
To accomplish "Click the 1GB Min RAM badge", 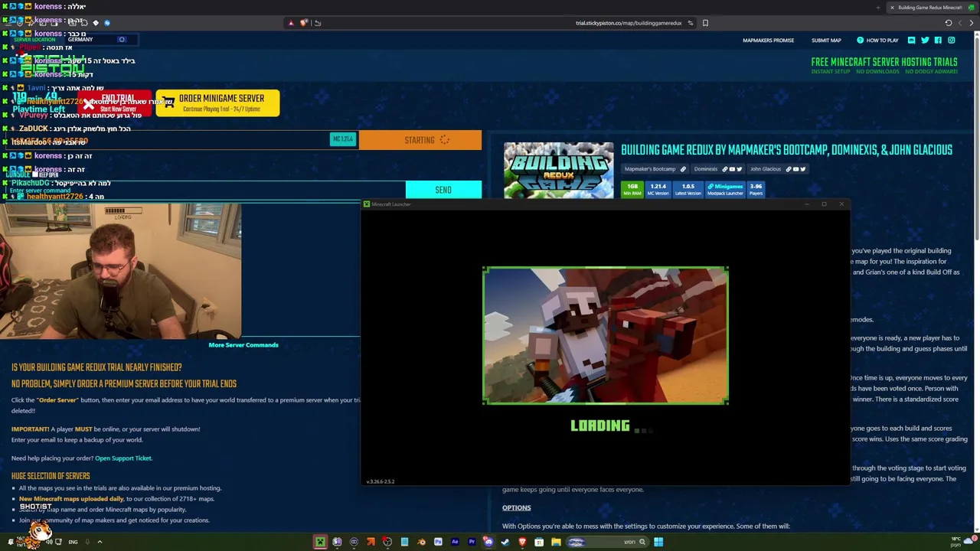I will click(x=632, y=190).
